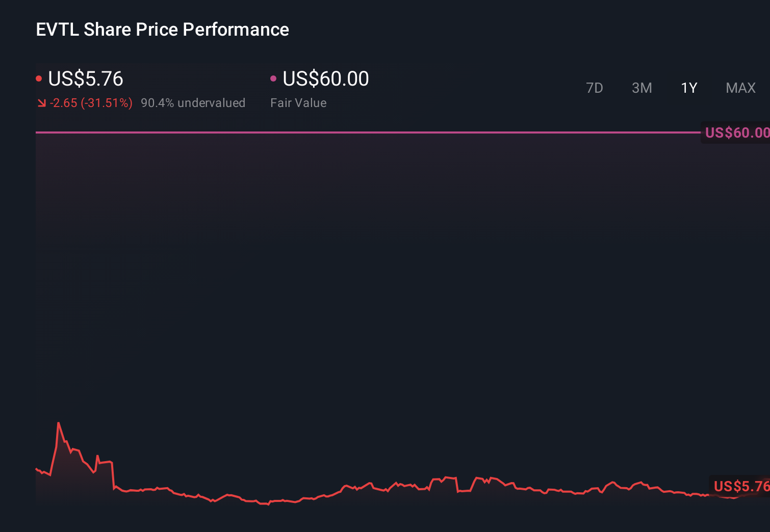Open the MAX price history
Image resolution: width=770 pixels, height=532 pixels.
point(740,88)
